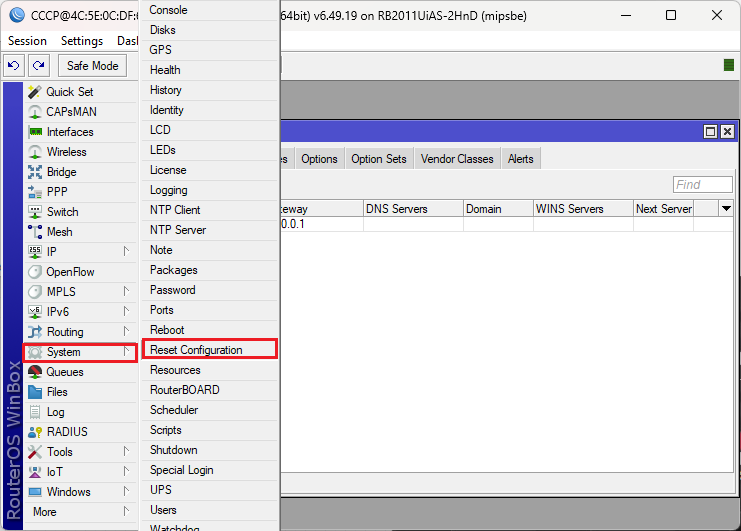The image size is (741, 531).
Task: Open Scheduler in System submenu
Action: click(x=209, y=410)
